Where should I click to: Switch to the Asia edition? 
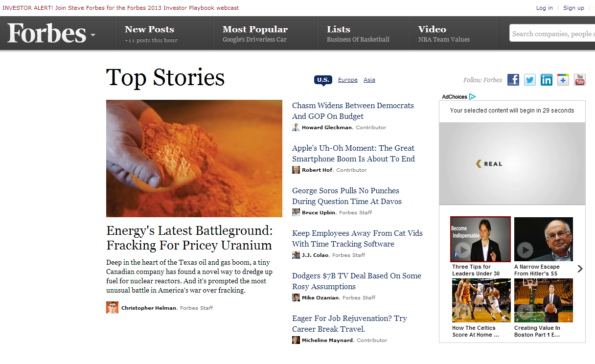pos(369,80)
